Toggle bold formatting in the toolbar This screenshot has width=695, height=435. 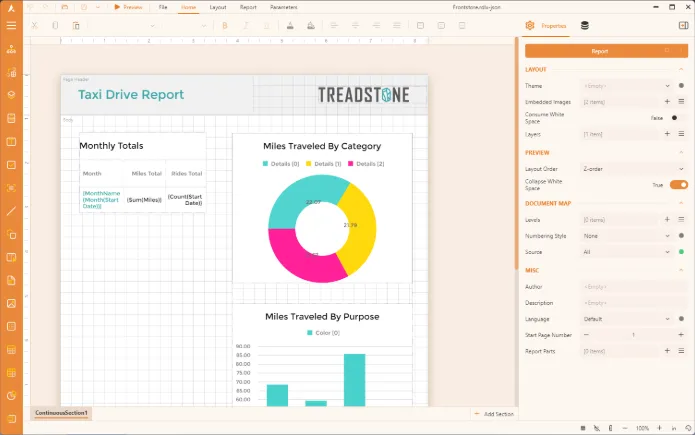[x=225, y=26]
